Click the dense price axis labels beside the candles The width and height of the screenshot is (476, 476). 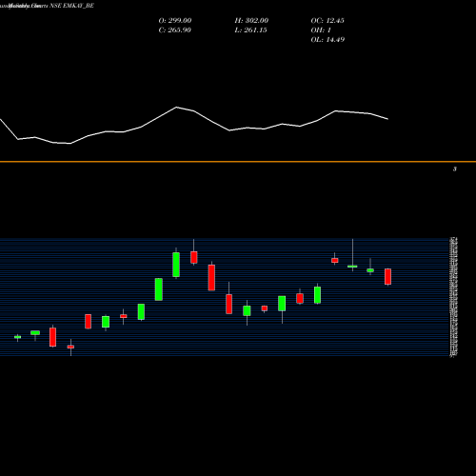tap(454, 297)
